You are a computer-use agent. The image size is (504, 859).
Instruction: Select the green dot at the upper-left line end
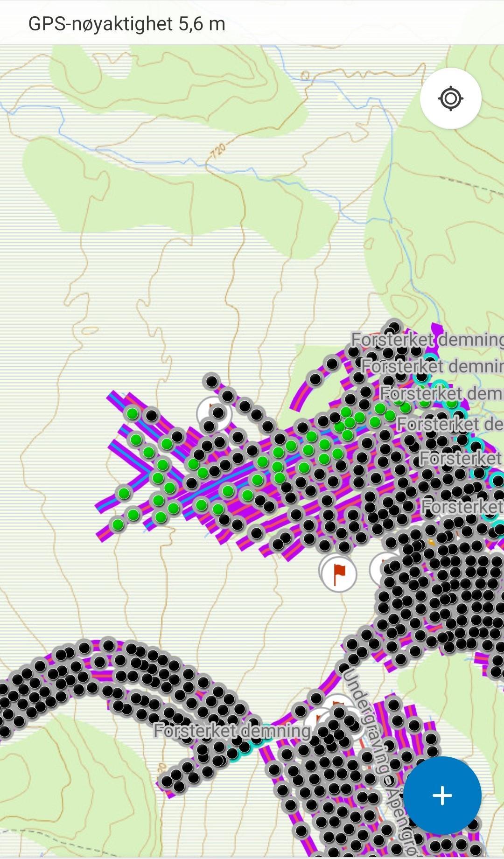(x=133, y=413)
